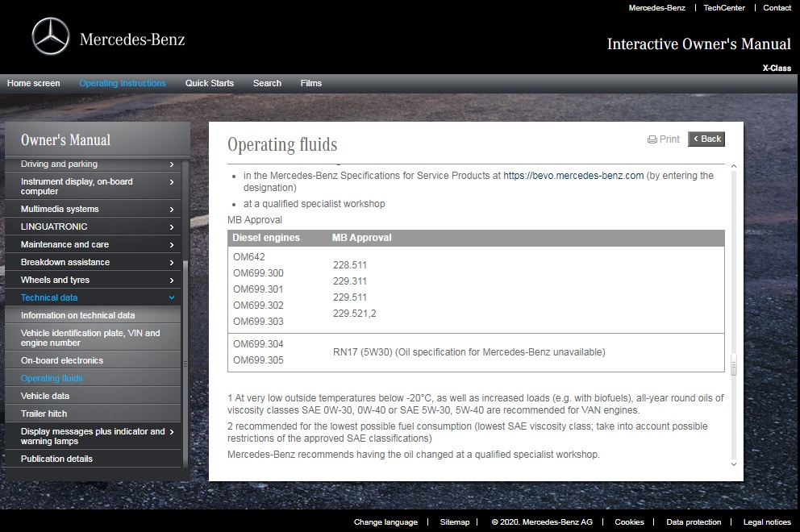Screen dimensions: 800x532
Task: Open the TechCenter link
Action: 724,7
